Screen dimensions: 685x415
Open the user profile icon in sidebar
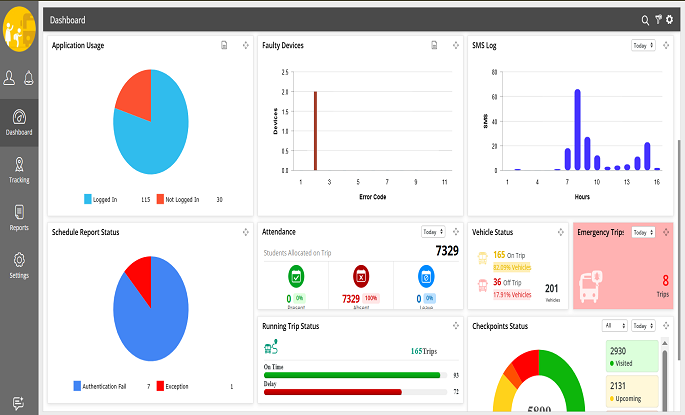[9, 78]
